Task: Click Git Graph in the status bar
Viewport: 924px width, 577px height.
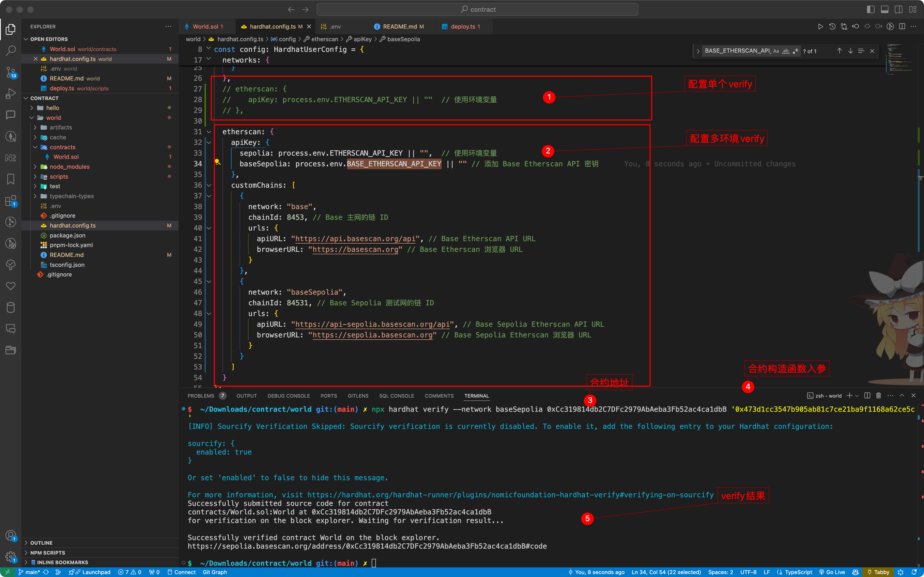Action: coord(215,572)
